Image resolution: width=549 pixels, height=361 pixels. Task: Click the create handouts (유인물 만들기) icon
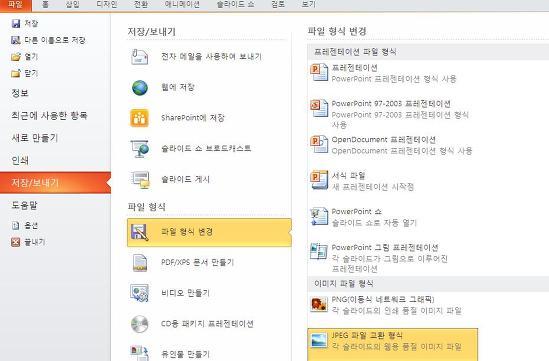(x=140, y=353)
